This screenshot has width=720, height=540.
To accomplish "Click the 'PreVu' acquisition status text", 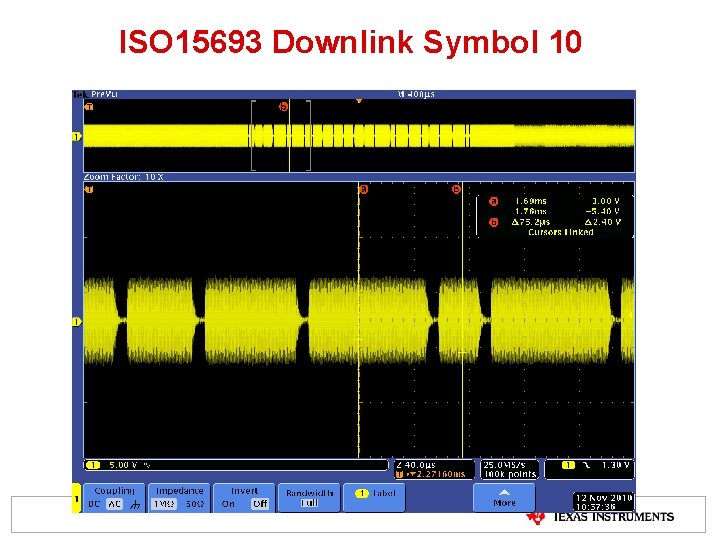I will point(104,94).
